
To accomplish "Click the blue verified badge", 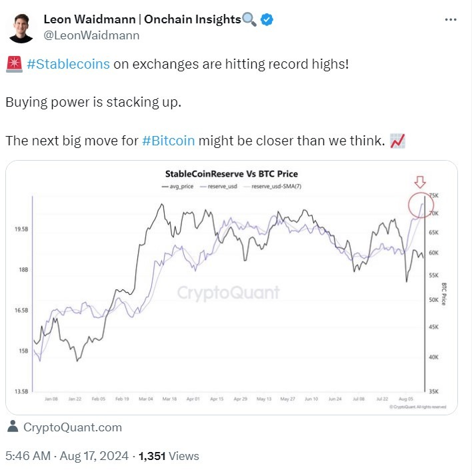I will pyautogui.click(x=267, y=20).
